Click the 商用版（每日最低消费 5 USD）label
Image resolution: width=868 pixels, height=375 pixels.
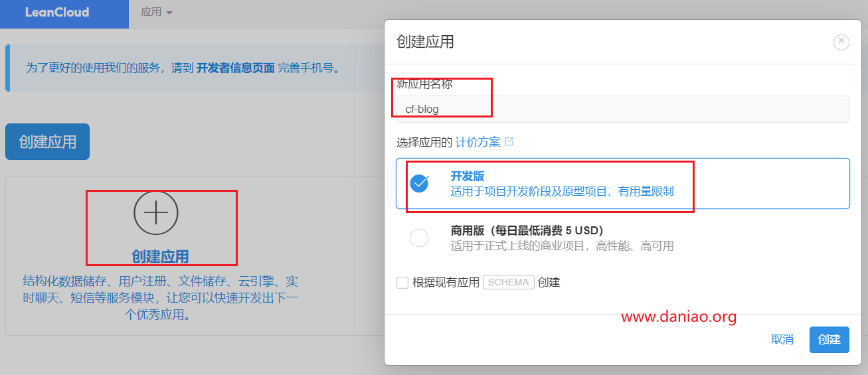[527, 230]
